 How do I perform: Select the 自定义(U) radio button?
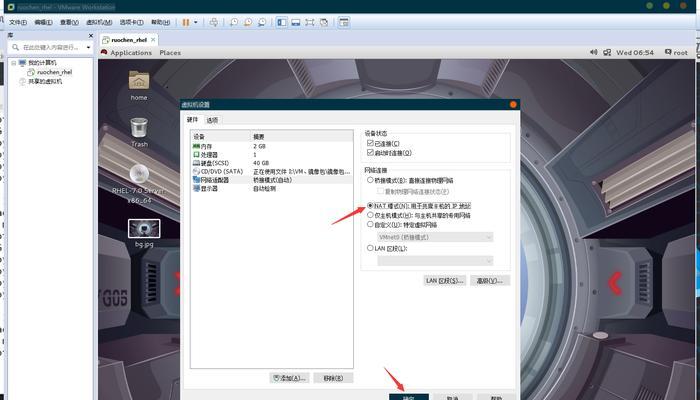[370, 225]
